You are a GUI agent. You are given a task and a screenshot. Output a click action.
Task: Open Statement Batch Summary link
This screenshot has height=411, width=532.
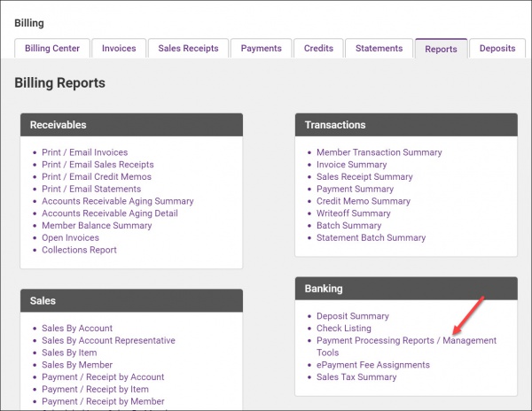[371, 237]
